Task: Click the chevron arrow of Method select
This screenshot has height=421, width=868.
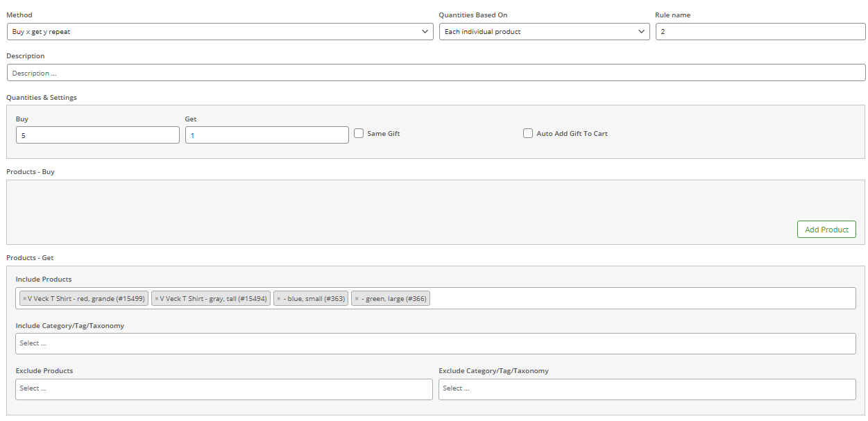Action: (425, 32)
